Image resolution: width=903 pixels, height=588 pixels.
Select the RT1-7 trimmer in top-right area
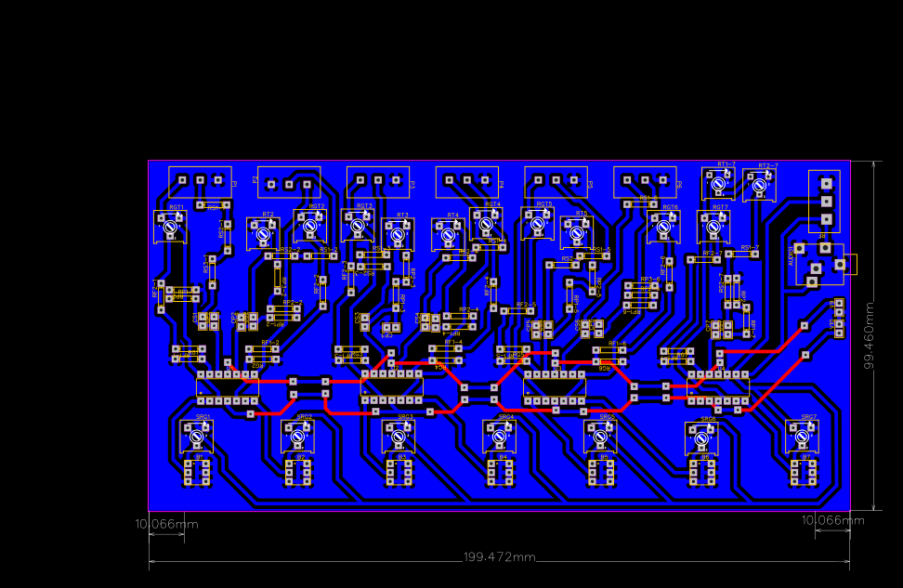tap(717, 184)
